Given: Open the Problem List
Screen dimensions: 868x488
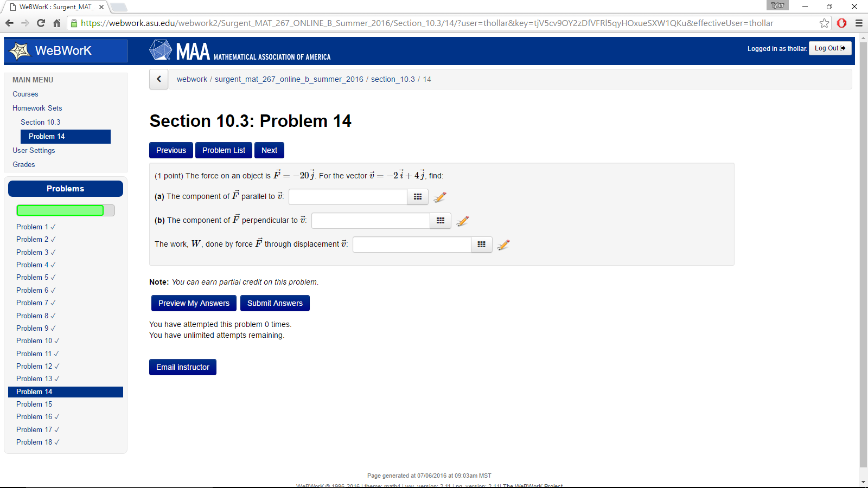Looking at the screenshot, I should 223,150.
